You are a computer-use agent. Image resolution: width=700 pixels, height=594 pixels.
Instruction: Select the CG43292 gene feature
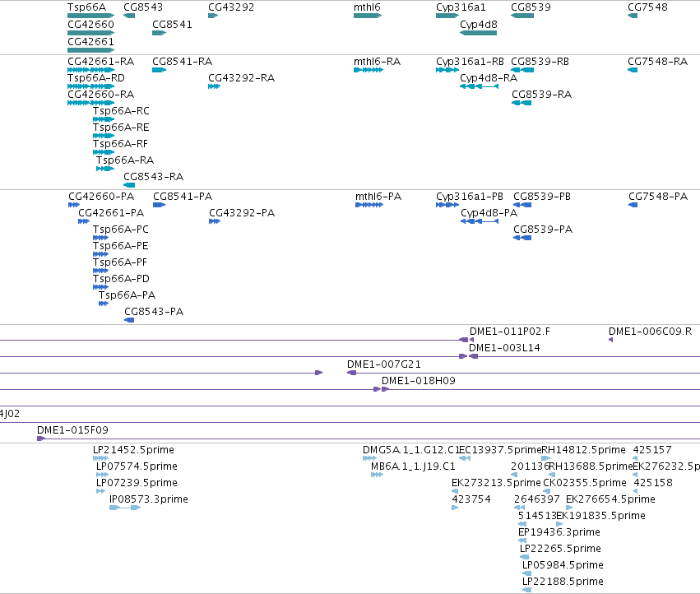pyautogui.click(x=213, y=16)
